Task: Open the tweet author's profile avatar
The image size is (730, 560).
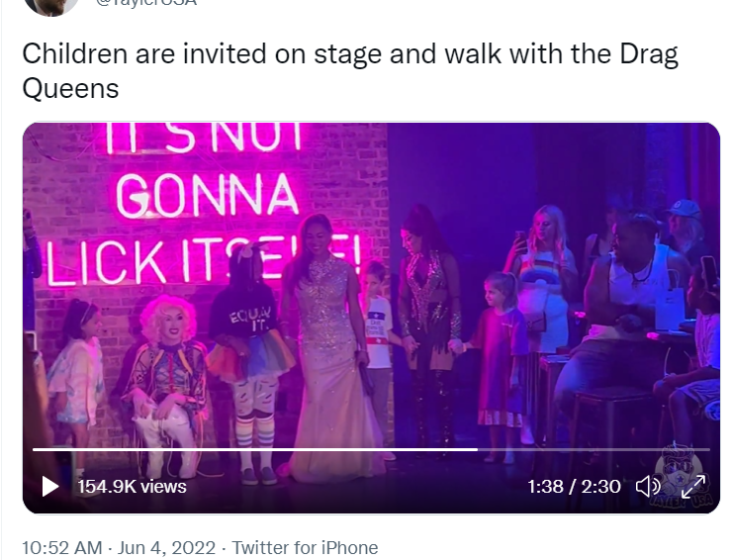Action: (50, 6)
